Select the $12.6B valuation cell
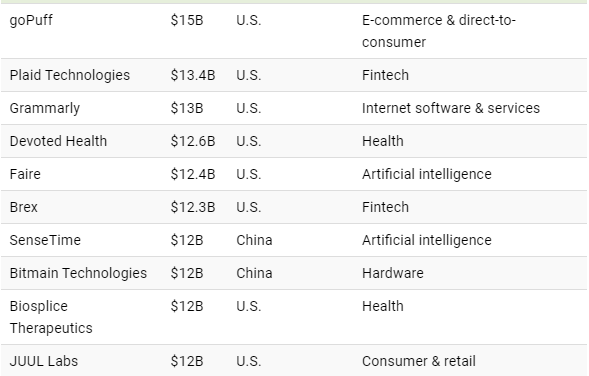Image resolution: width=589 pixels, height=376 pixels. [x=193, y=141]
